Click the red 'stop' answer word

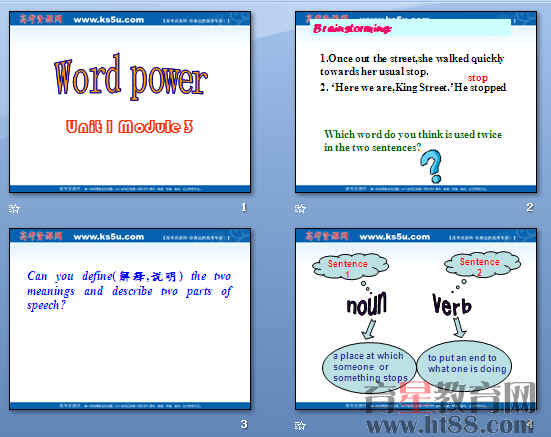(x=478, y=78)
